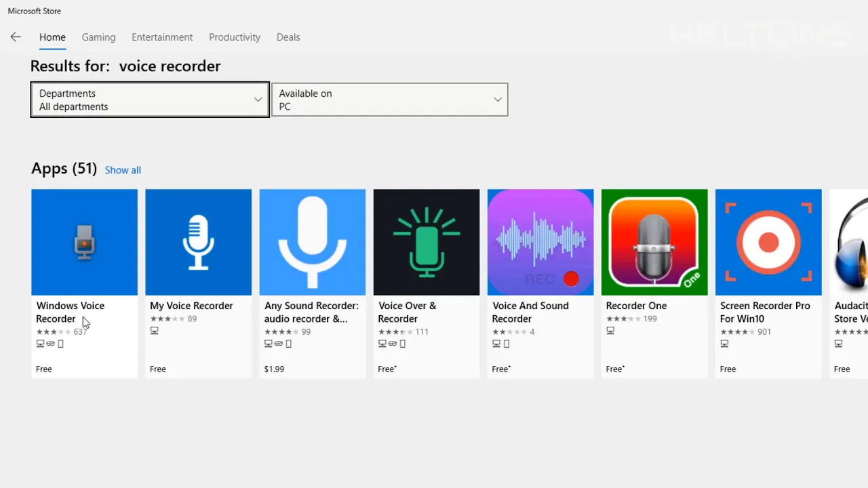
Task: Click the 111 ratings star row
Action: (x=403, y=331)
